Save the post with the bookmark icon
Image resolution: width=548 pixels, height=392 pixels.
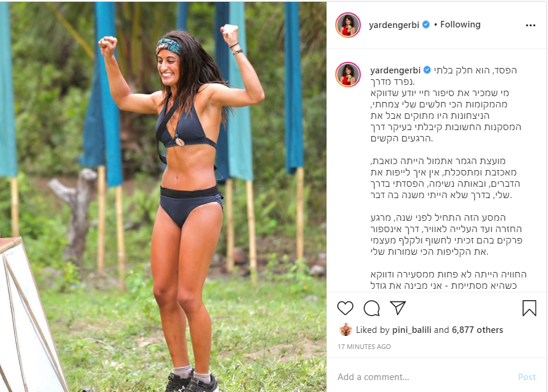[x=529, y=308]
